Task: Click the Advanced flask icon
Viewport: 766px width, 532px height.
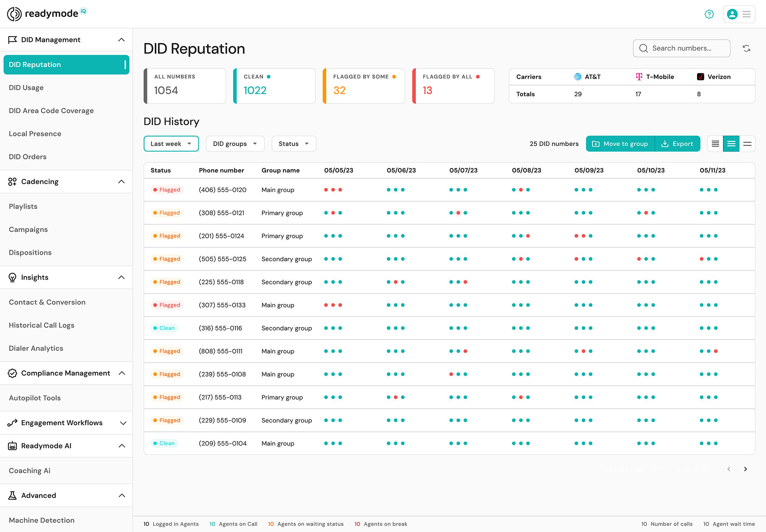Action: click(x=12, y=496)
